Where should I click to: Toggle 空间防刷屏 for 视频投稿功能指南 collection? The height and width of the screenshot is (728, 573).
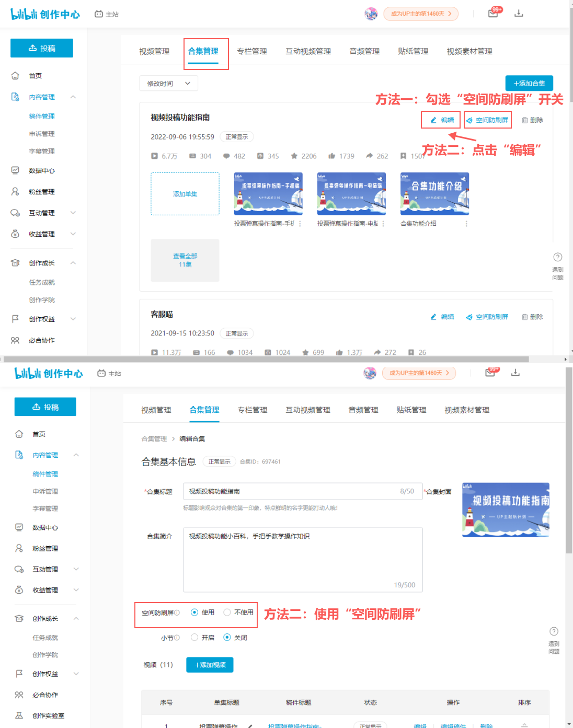click(x=487, y=120)
